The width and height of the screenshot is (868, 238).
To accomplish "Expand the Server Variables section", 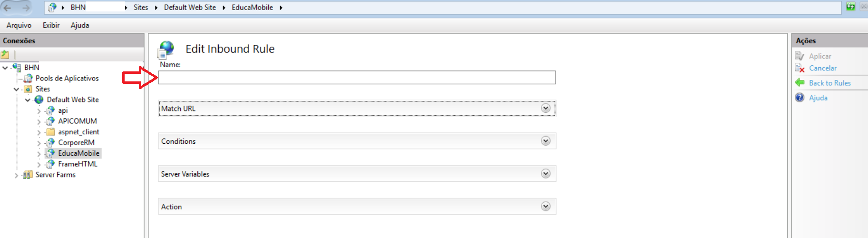I will 546,174.
